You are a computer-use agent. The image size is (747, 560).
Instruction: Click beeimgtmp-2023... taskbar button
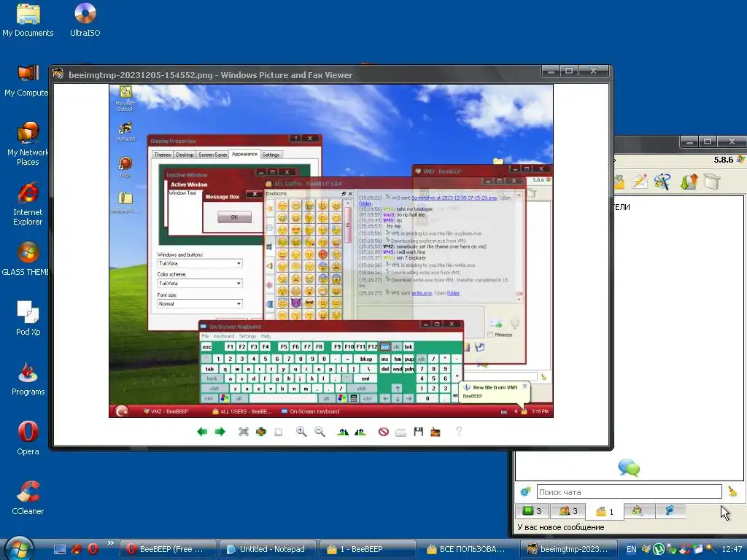coord(568,549)
